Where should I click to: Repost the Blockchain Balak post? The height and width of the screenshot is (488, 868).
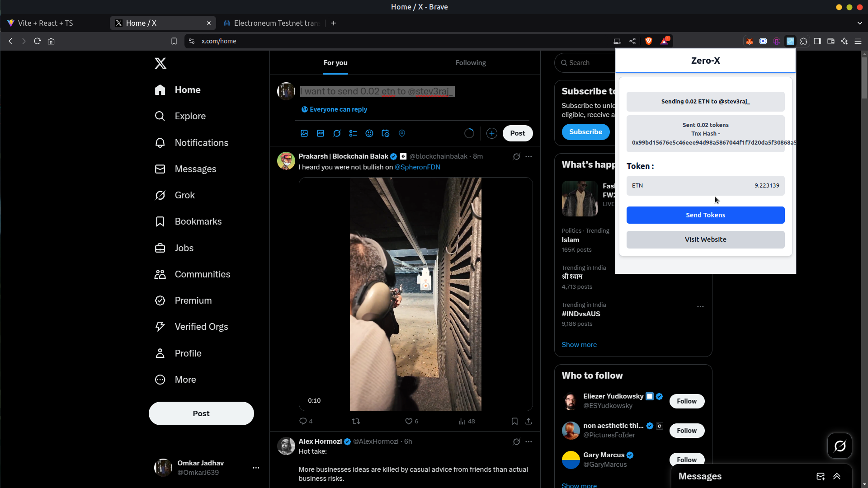click(356, 421)
